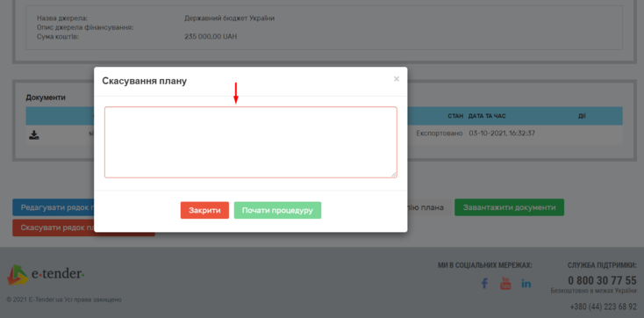Screen dimensions: 644x318
Task: Click the ДАТА ТА ЧАС column header
Action: click(487, 116)
